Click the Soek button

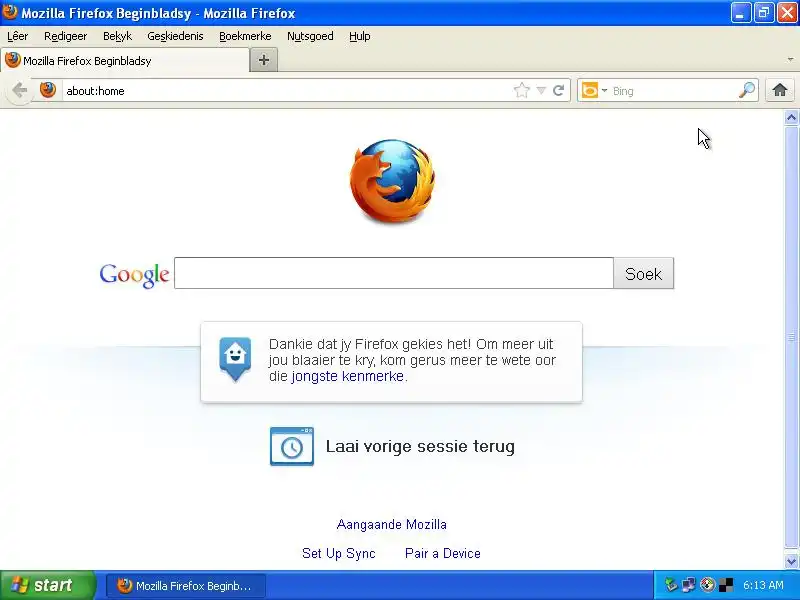[643, 274]
